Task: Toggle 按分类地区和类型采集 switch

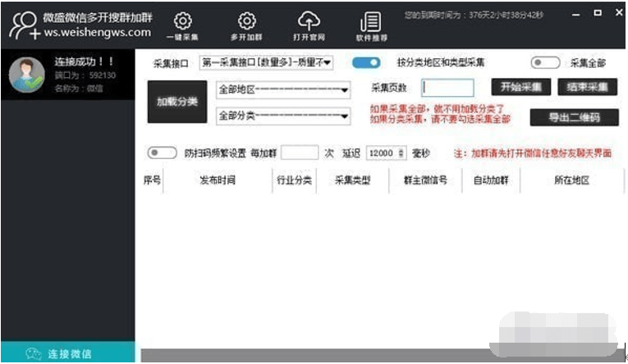Action: coord(366,63)
